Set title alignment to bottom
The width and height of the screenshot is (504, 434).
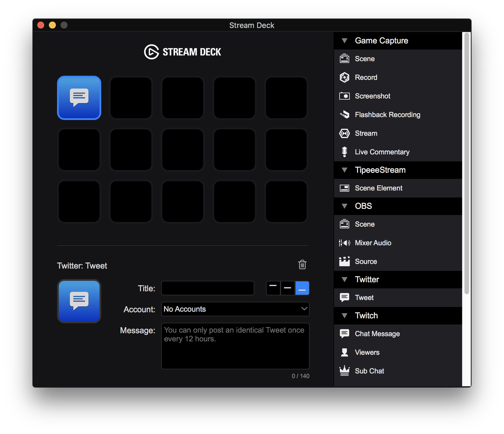click(x=302, y=288)
